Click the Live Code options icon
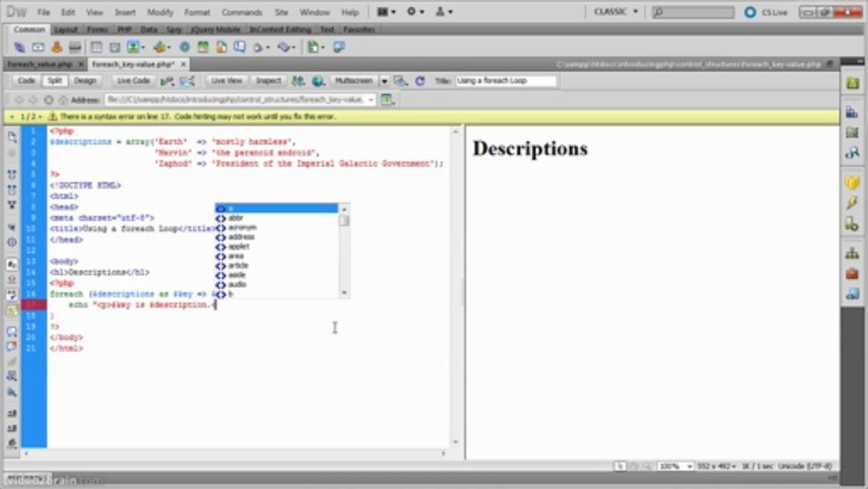This screenshot has height=489, width=868. point(167,81)
